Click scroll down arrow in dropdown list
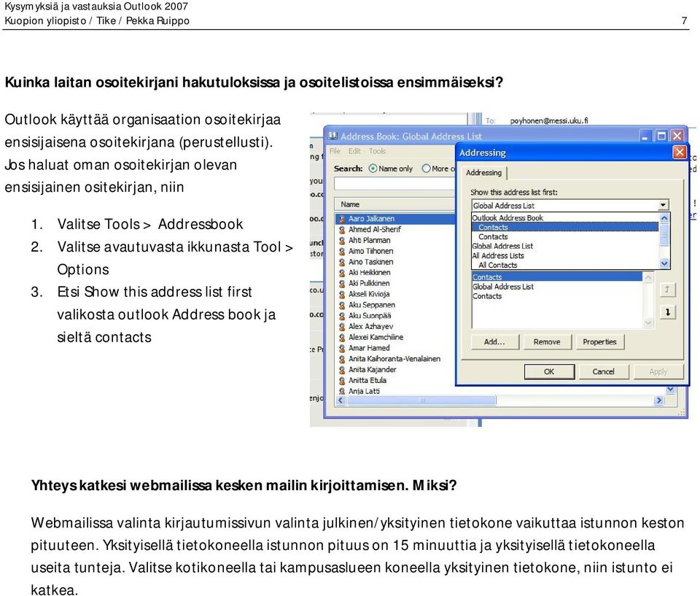Viewport: 700px width, 596px height. 664,263
